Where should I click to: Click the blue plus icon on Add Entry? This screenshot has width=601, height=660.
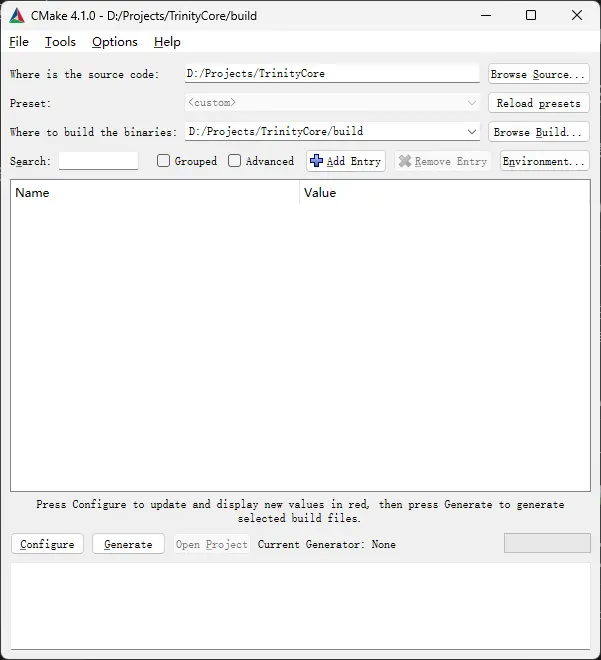pos(316,161)
